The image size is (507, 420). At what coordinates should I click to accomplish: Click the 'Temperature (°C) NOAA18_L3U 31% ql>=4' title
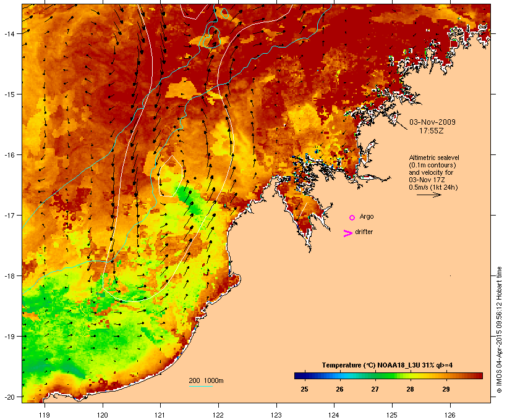point(387,365)
